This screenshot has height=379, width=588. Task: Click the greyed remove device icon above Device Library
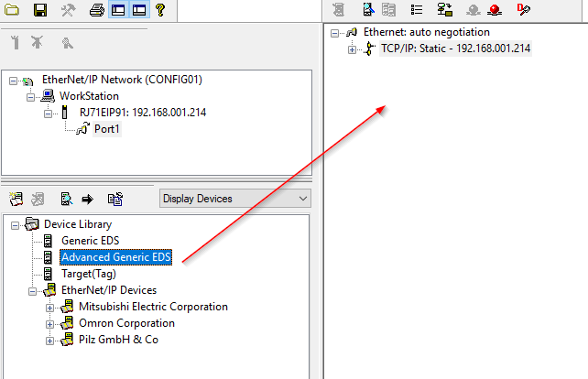coord(38,199)
